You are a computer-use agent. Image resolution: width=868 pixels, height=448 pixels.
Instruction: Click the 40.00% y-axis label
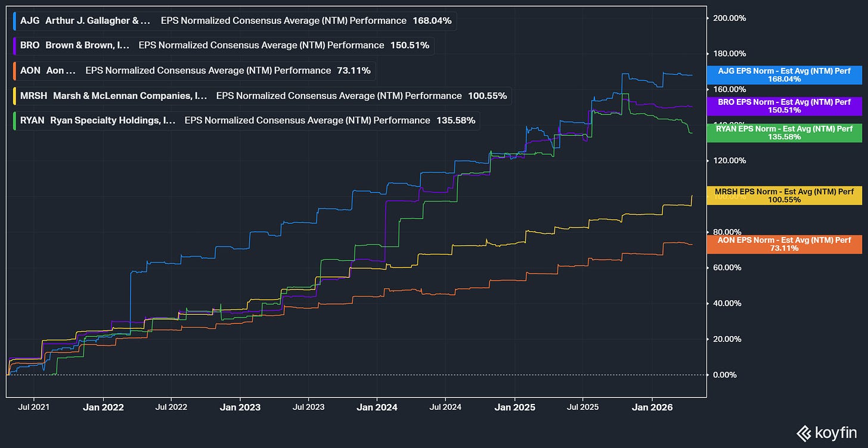pyautogui.click(x=727, y=303)
